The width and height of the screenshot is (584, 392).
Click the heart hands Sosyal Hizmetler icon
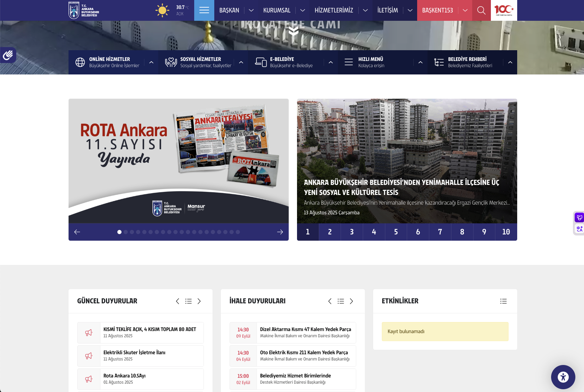[171, 62]
